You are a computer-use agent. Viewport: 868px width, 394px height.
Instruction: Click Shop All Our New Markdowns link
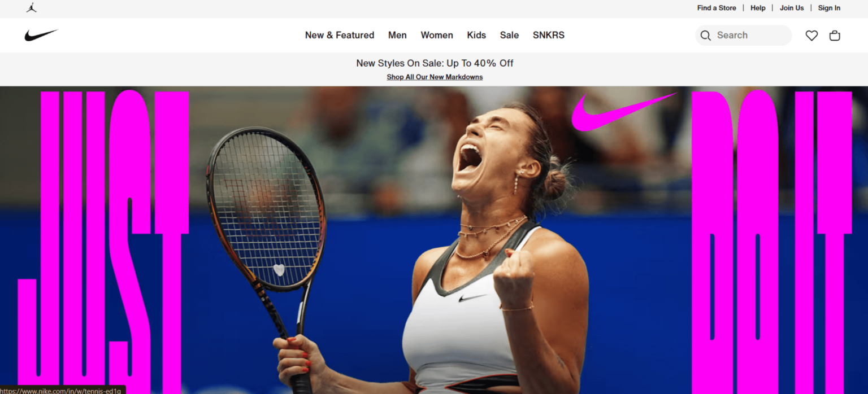[435, 77]
